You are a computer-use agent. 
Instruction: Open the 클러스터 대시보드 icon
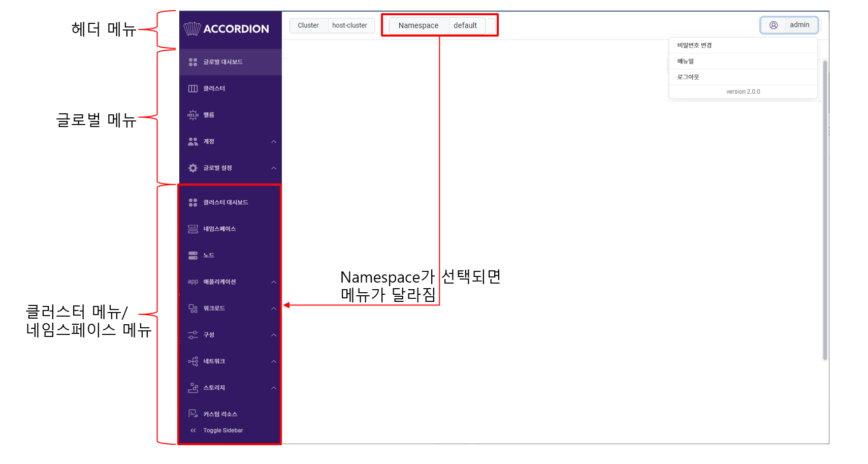(x=193, y=202)
